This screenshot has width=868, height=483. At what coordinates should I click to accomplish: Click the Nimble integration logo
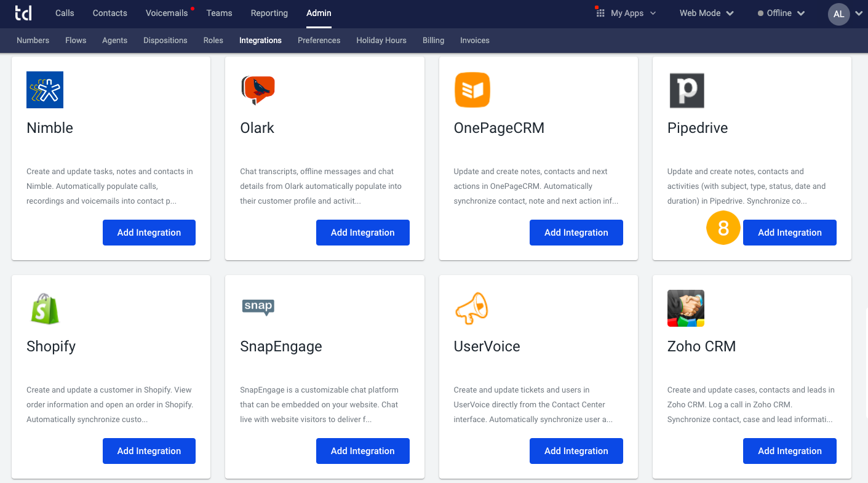pos(44,89)
